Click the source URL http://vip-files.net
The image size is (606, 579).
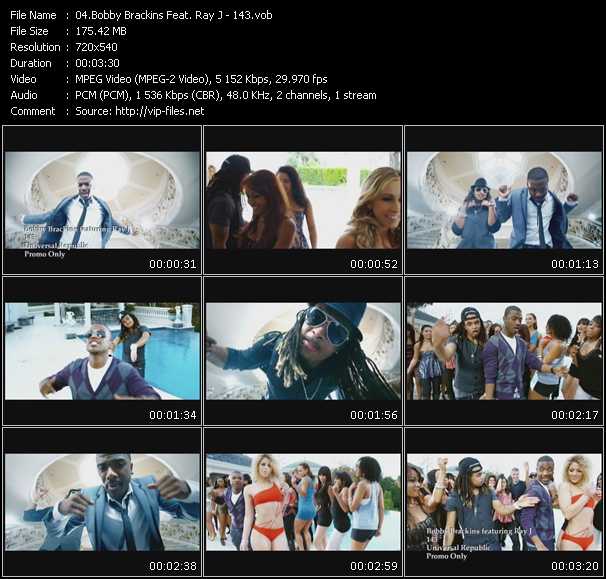click(x=160, y=111)
